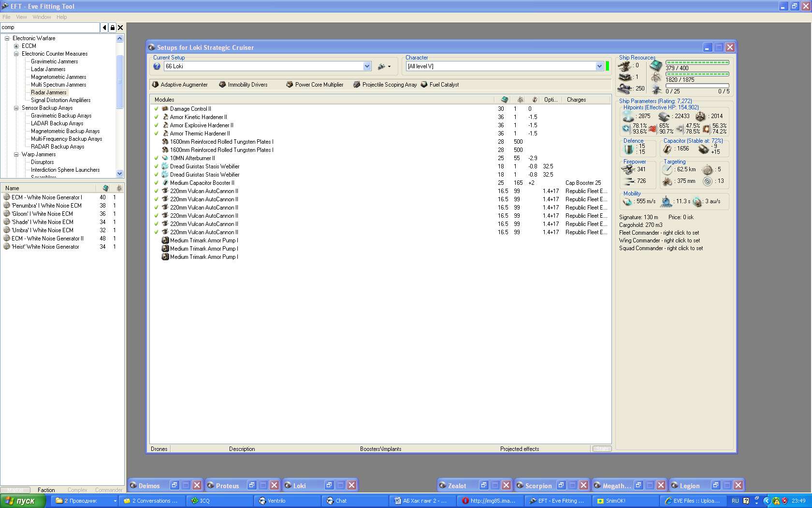
Task: Switch to the Faction tab
Action: tap(46, 490)
